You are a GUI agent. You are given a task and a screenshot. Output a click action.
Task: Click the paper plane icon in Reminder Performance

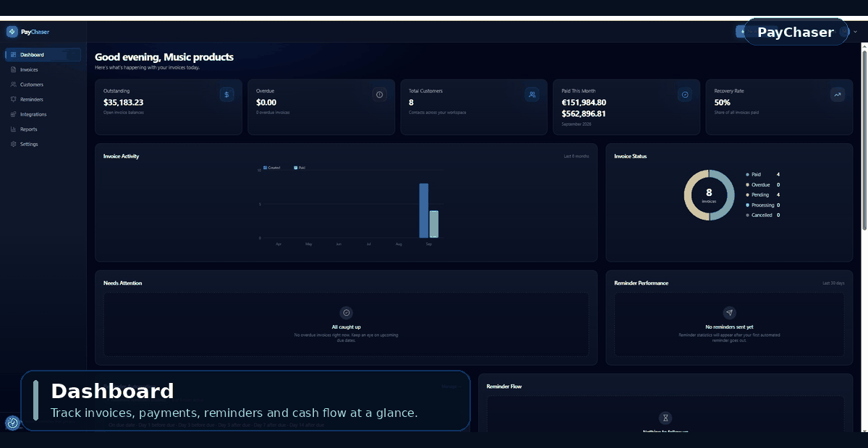click(729, 313)
